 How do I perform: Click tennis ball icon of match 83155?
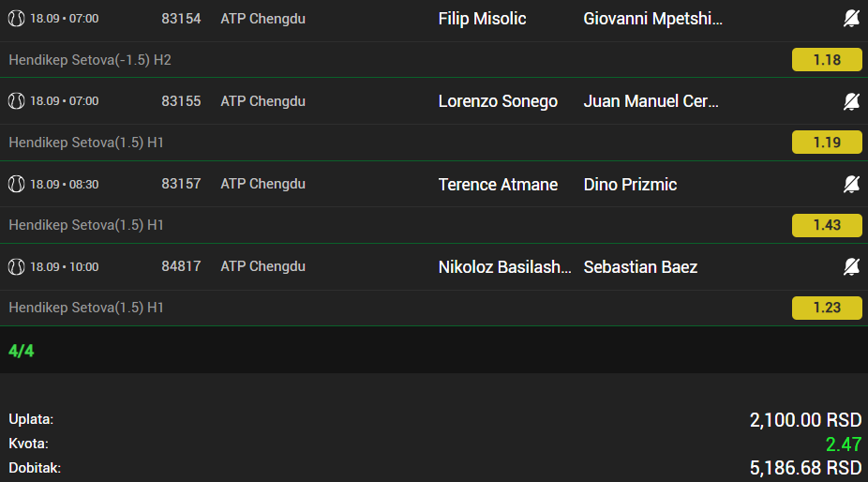(16, 101)
